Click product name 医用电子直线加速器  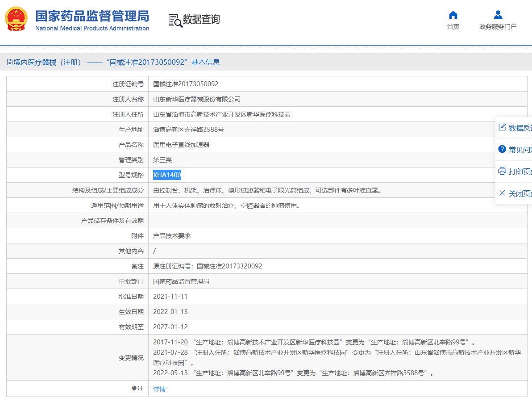tap(181, 145)
